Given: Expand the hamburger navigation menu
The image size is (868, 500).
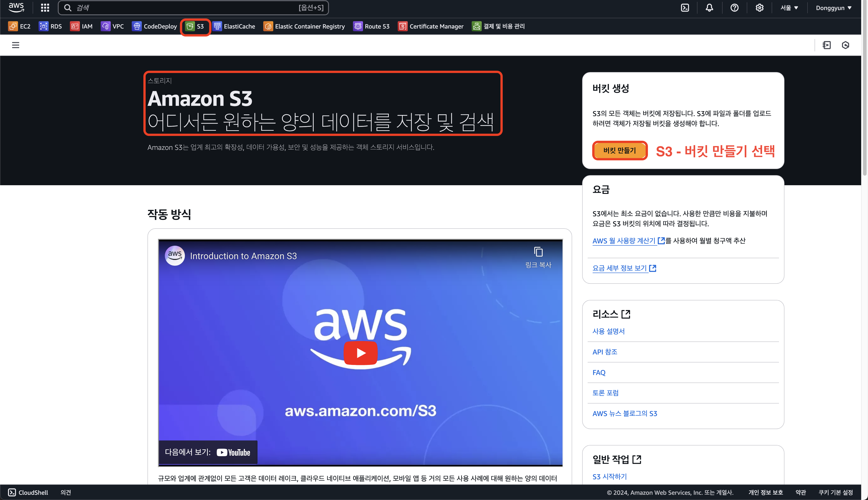Looking at the screenshot, I should click(16, 45).
